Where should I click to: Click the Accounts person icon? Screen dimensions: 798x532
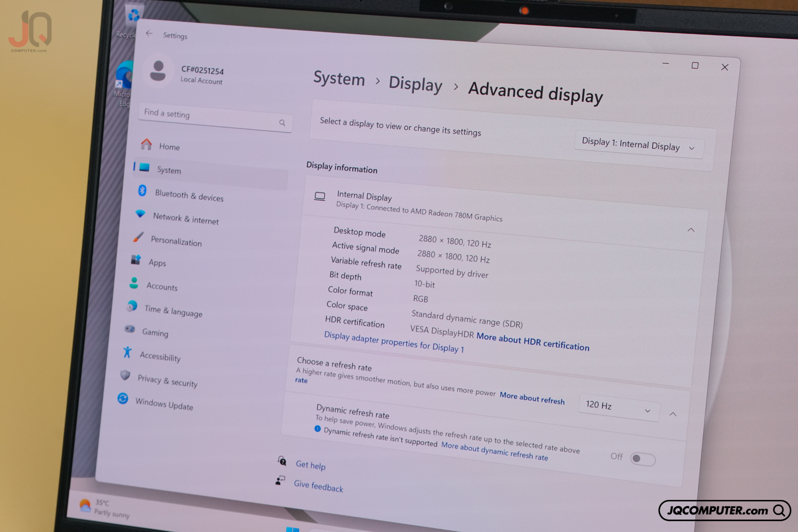(x=134, y=283)
